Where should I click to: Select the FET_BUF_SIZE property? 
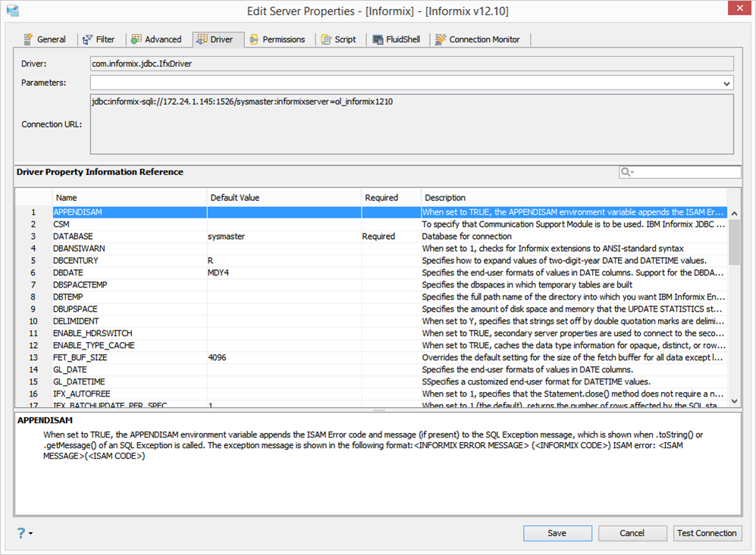tap(372, 357)
